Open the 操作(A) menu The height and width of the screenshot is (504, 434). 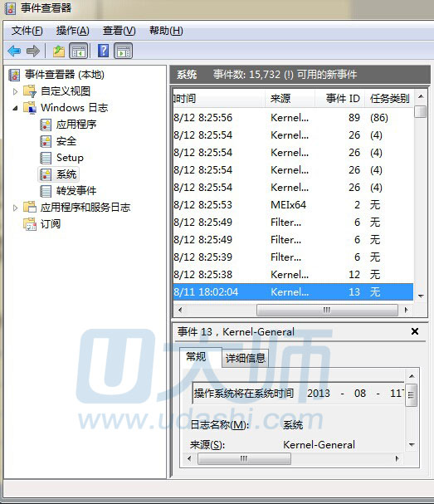(x=72, y=31)
